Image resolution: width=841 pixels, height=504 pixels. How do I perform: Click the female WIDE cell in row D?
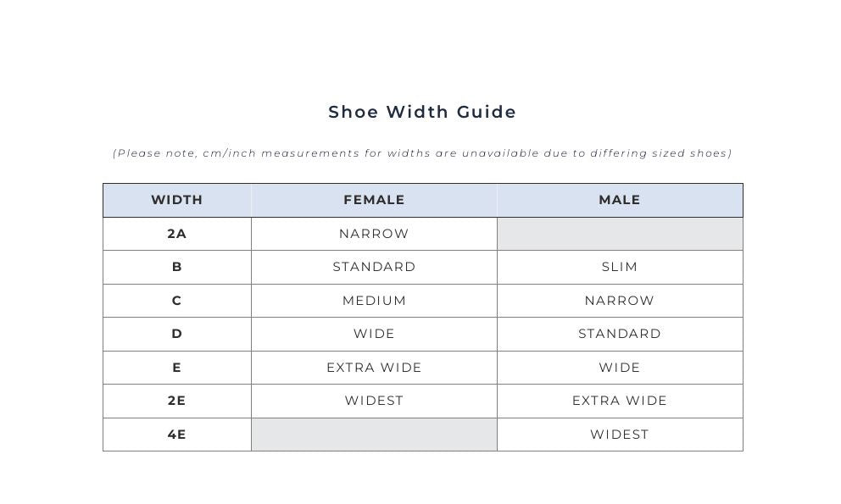(x=374, y=334)
